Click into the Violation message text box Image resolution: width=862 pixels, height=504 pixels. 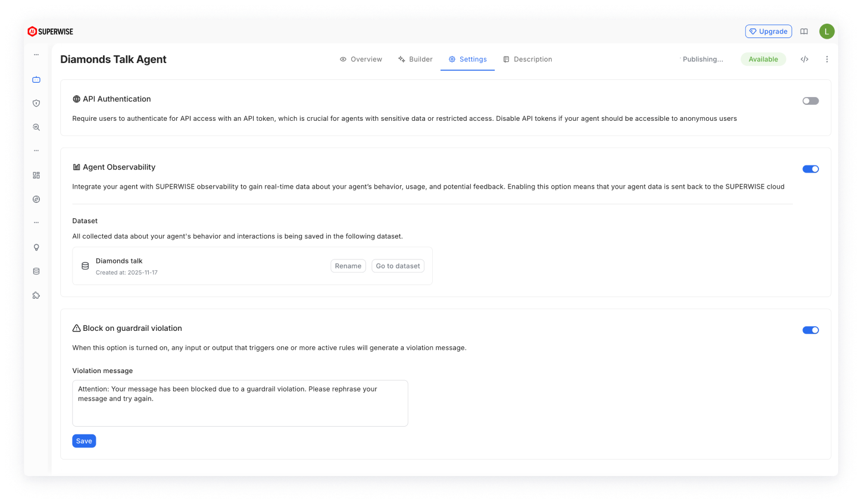tap(240, 403)
